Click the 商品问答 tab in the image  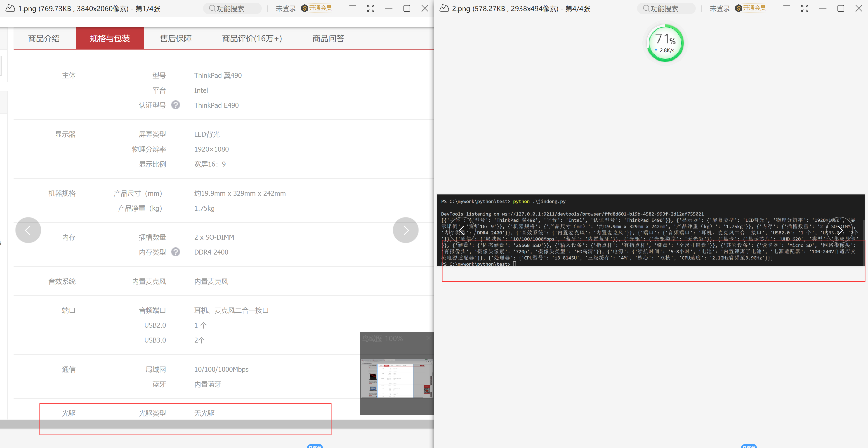[328, 38]
